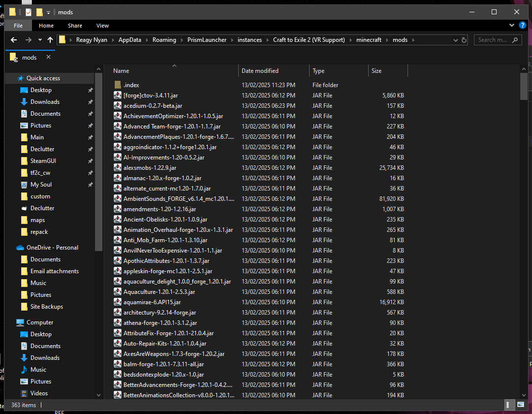Refresh the mods folder view
Viewport: 532px width, 414px height.
464,40
